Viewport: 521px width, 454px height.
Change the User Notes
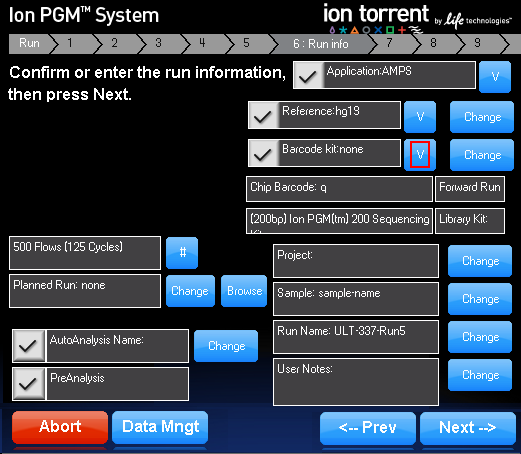click(480, 375)
